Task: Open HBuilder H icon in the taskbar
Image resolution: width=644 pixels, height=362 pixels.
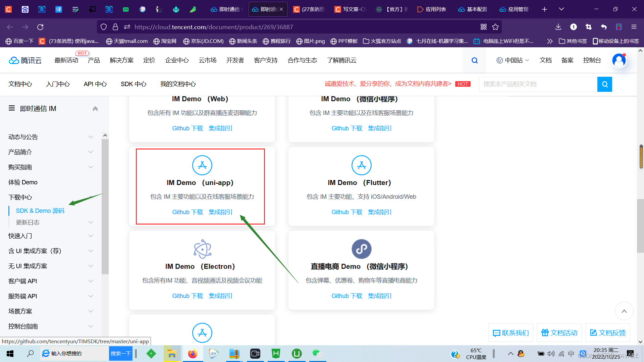Action: 276,354
